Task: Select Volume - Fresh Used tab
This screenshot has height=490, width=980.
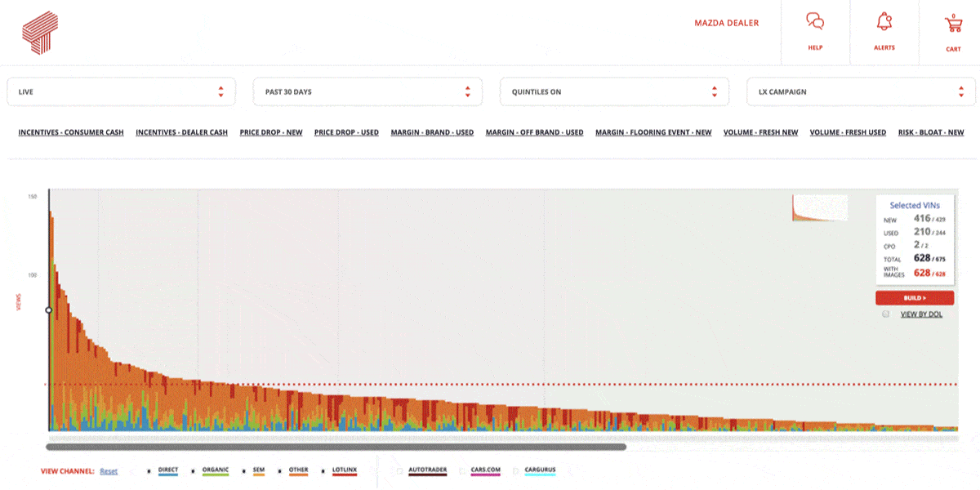Action: (x=848, y=132)
